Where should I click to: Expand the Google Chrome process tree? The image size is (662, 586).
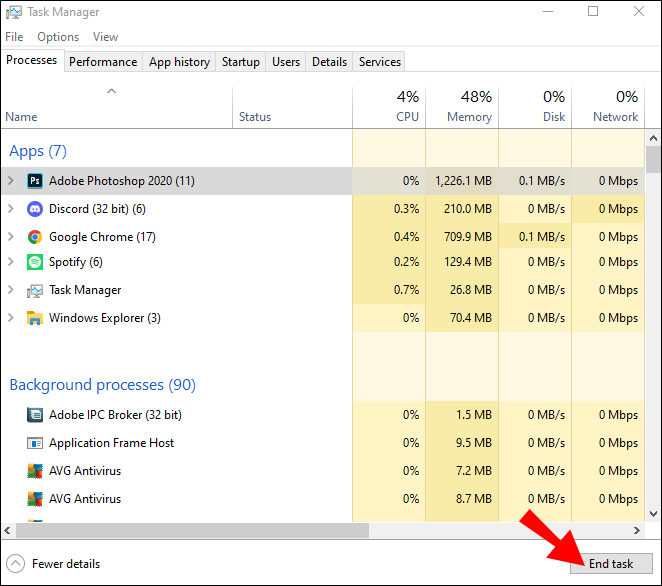pos(10,237)
